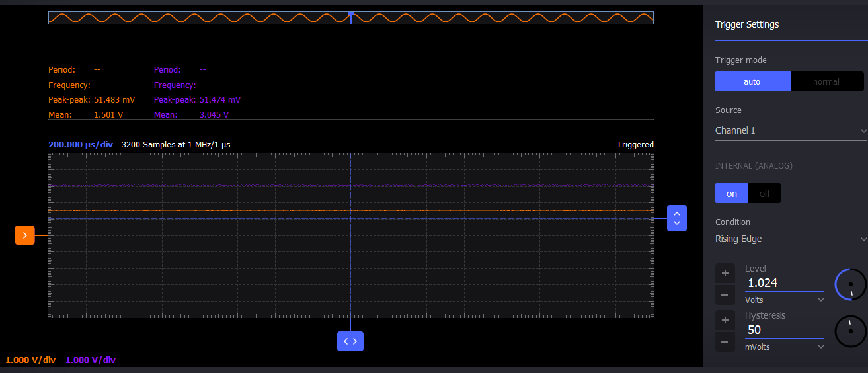This screenshot has height=373, width=868.
Task: Open the Hysteresis mVolts unit dropdown
Action: [x=785, y=347]
